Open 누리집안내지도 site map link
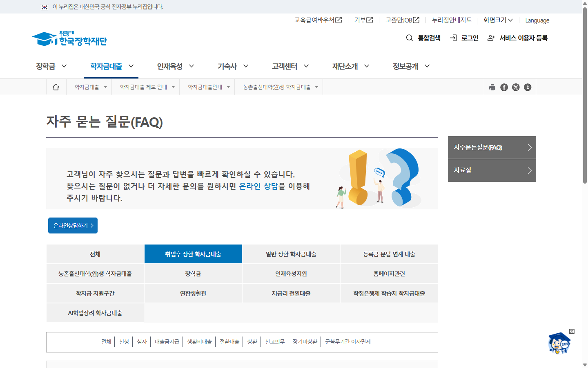Viewport: 588px width, 368px height. (452, 20)
